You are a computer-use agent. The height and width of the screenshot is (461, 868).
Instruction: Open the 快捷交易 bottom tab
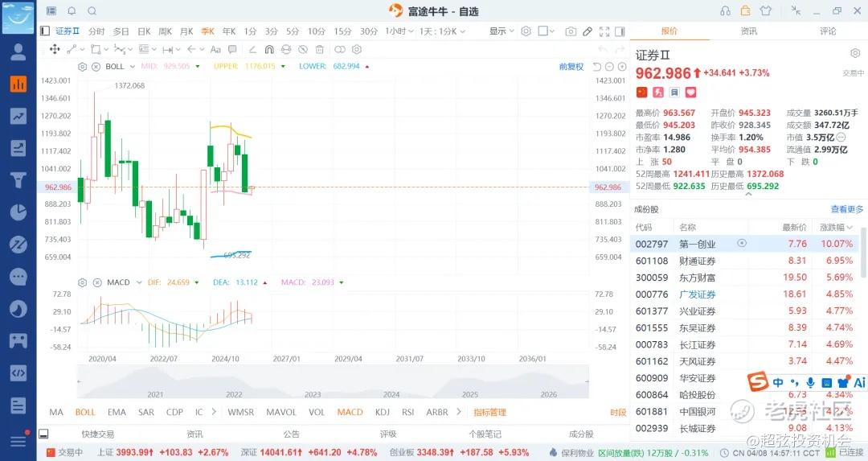coord(98,434)
